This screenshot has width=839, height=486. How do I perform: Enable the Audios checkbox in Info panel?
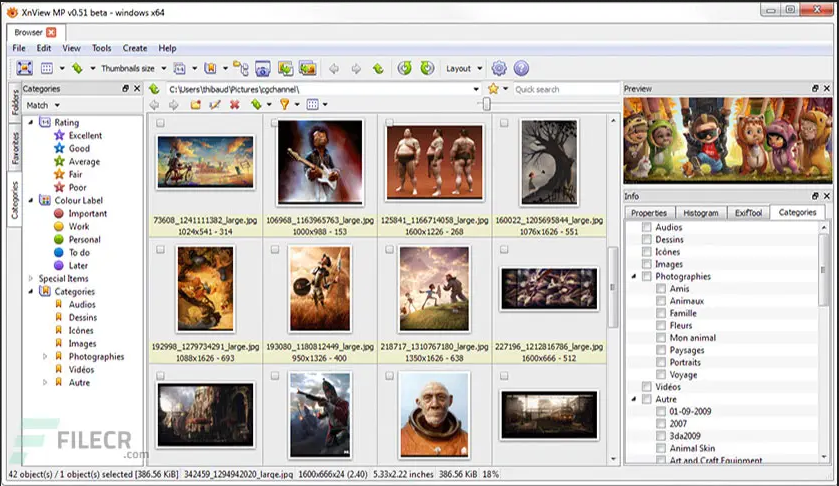647,228
